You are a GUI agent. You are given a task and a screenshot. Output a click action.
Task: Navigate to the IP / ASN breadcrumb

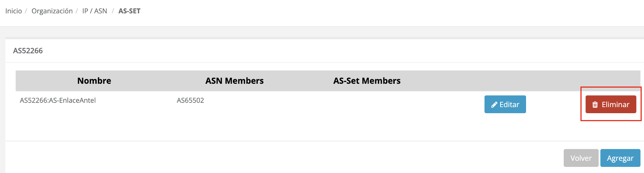click(95, 11)
